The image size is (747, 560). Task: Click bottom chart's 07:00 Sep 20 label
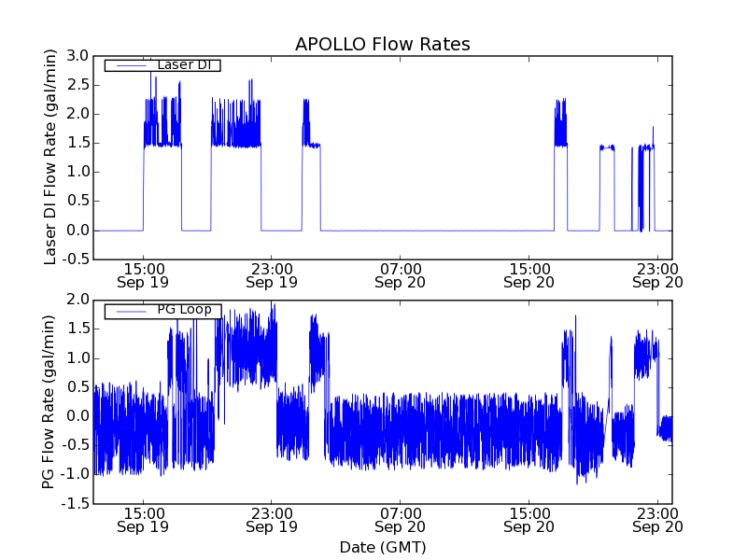coord(401,520)
